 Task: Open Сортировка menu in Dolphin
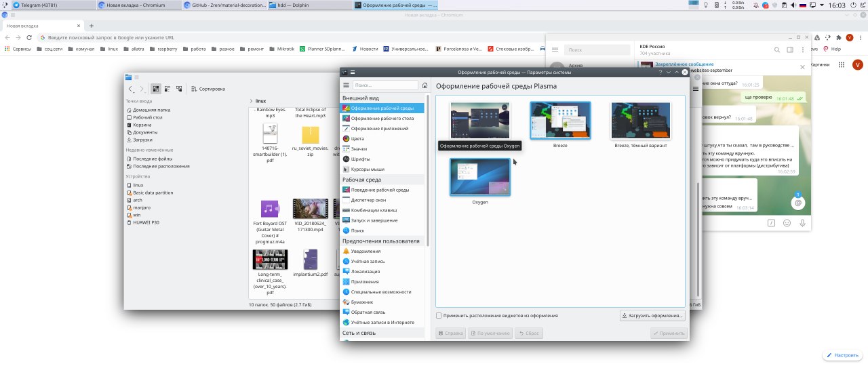[x=208, y=89]
